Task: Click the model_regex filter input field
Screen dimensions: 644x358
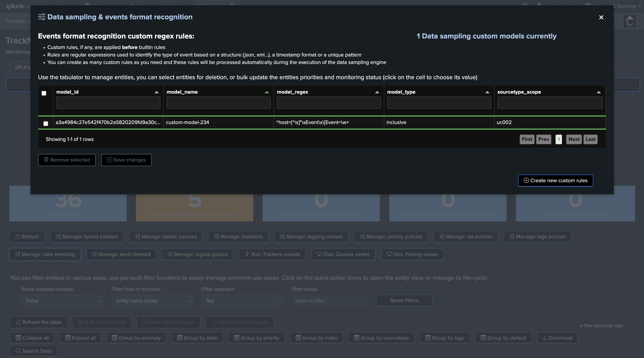Action: (329, 103)
